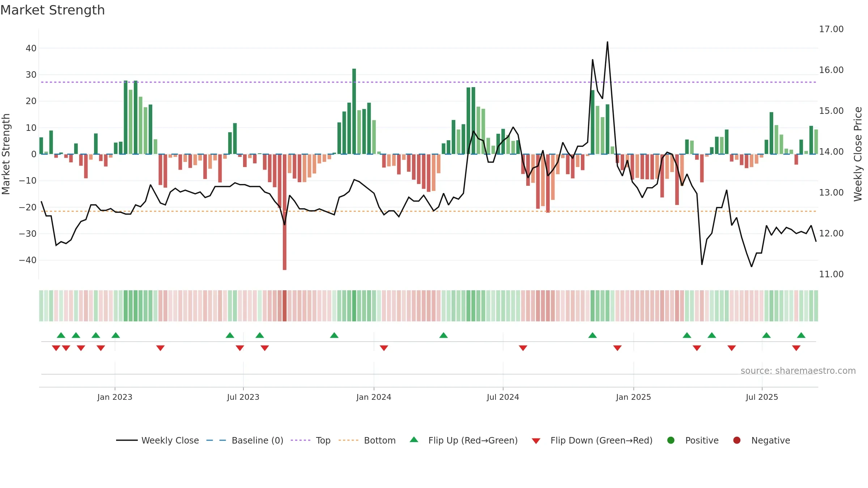The width and height of the screenshot is (868, 488).
Task: Click flip-down marker just after Jul 2024
Action: tap(523, 348)
